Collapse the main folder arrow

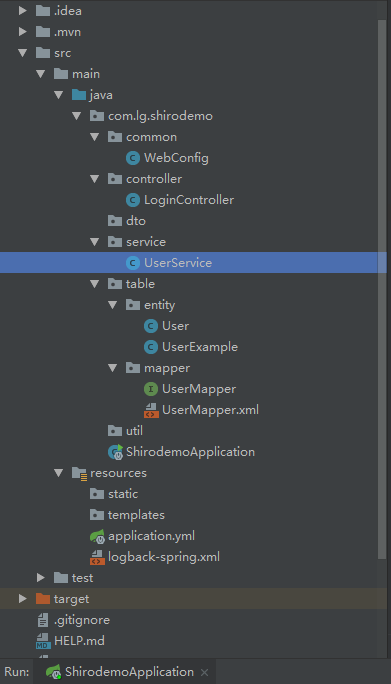point(41,74)
